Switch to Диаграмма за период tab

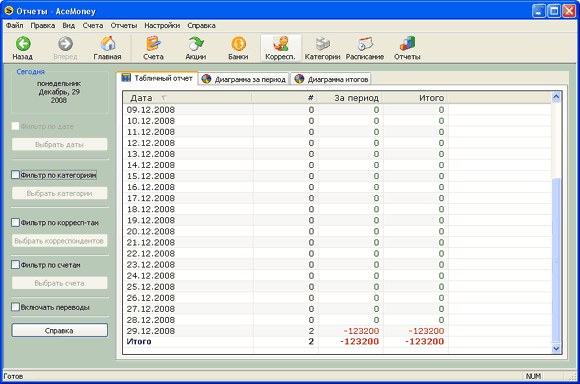[244, 79]
